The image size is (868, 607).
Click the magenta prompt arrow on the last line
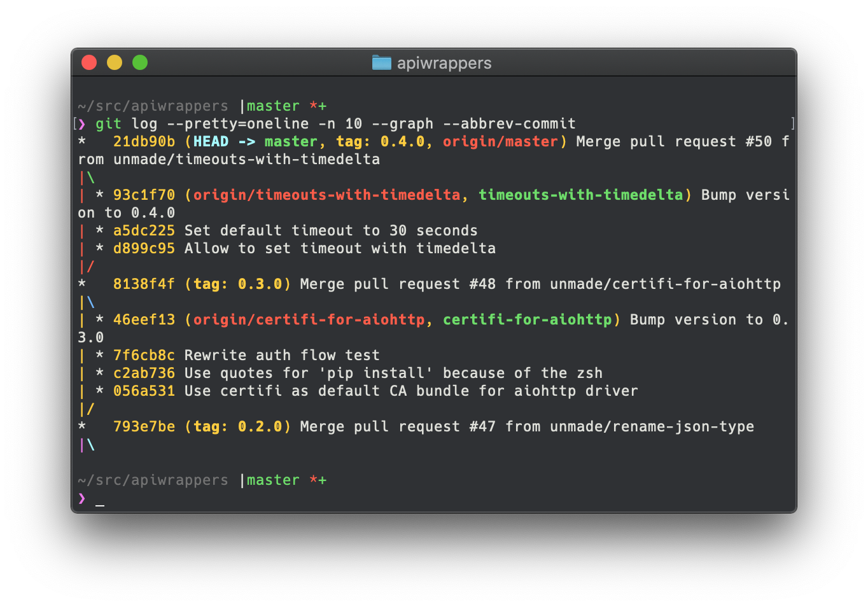click(82, 498)
